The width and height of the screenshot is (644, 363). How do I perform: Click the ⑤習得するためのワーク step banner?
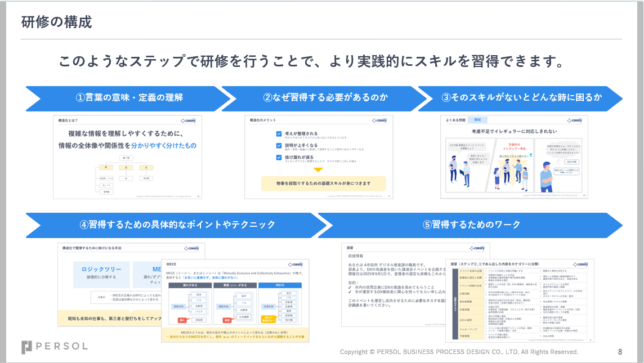pos(472,225)
